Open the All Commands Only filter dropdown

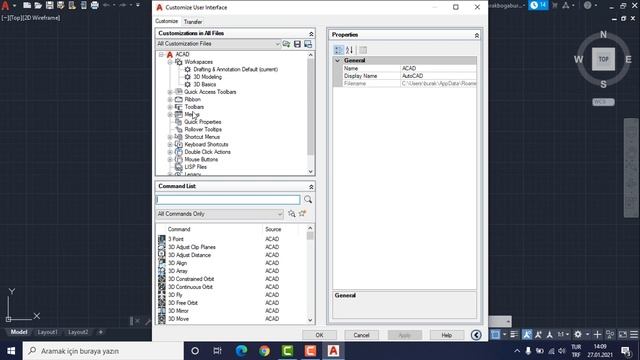click(220, 214)
